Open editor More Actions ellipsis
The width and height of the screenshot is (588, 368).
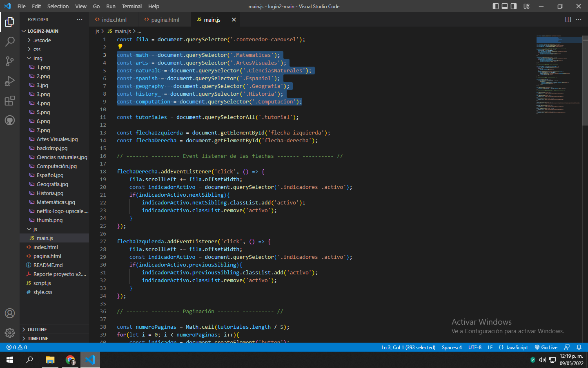click(x=579, y=20)
